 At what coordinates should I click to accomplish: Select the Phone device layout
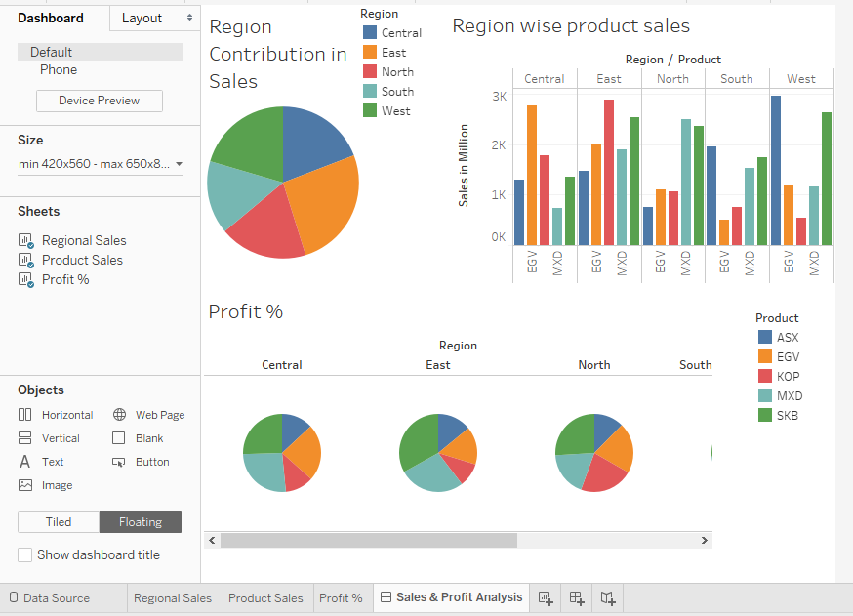pos(59,69)
